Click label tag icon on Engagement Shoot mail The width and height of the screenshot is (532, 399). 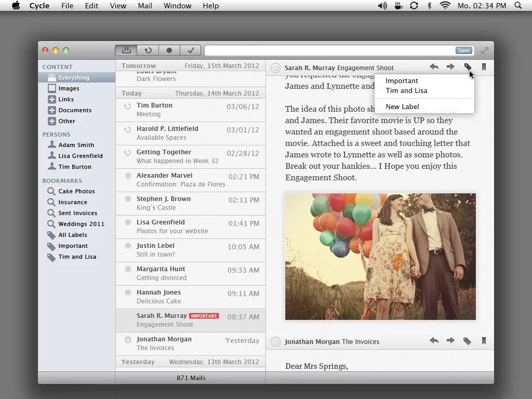point(468,67)
